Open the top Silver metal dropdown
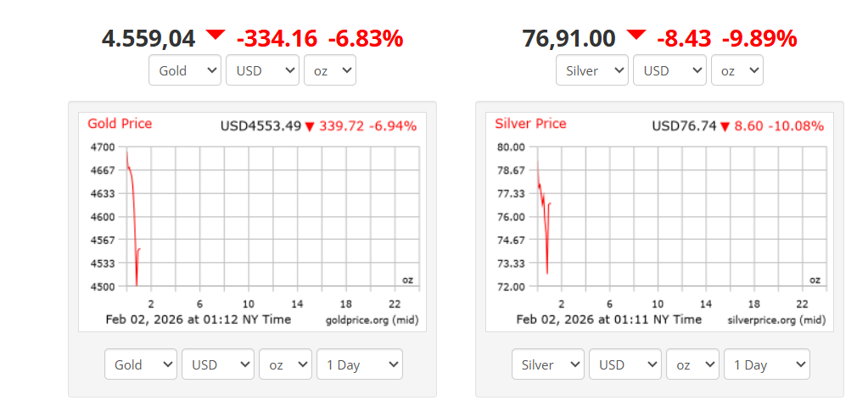 point(592,70)
